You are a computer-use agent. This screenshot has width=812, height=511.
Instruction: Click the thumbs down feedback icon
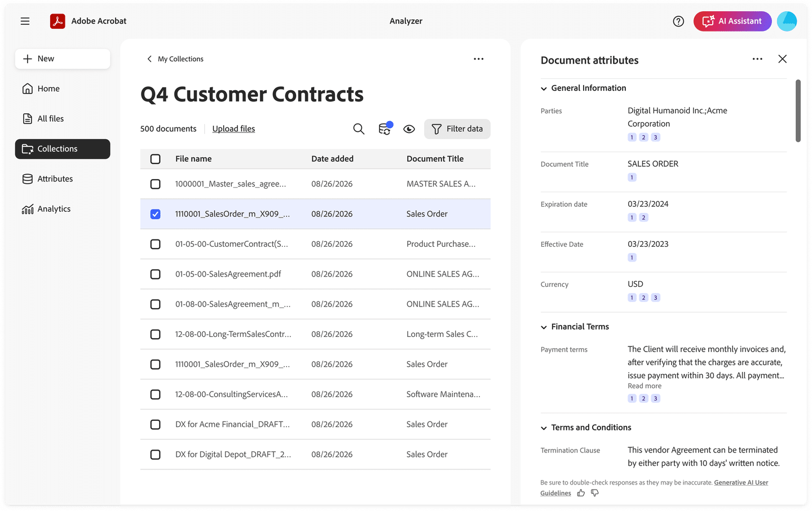tap(594, 493)
